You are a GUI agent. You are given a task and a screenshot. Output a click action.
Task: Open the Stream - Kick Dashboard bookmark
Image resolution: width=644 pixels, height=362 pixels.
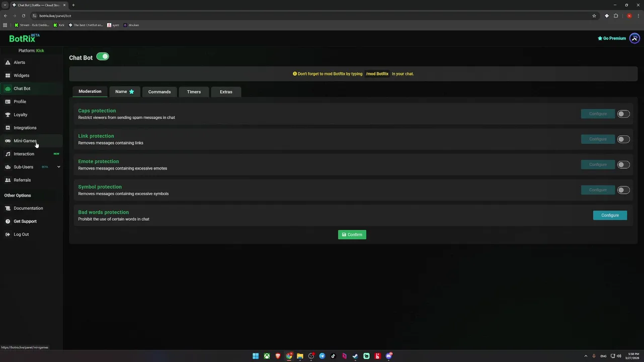(x=32, y=25)
